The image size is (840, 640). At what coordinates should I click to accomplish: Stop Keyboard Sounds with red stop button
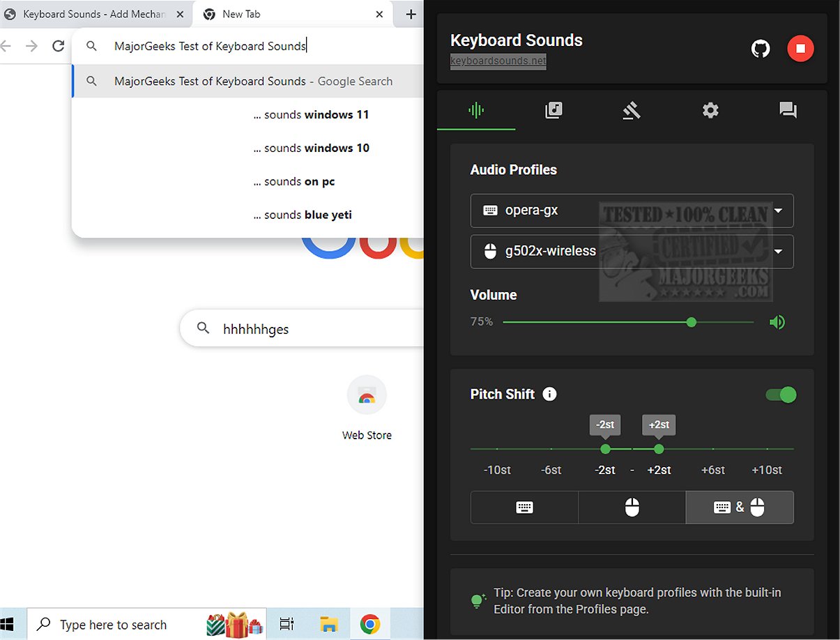pyautogui.click(x=800, y=49)
